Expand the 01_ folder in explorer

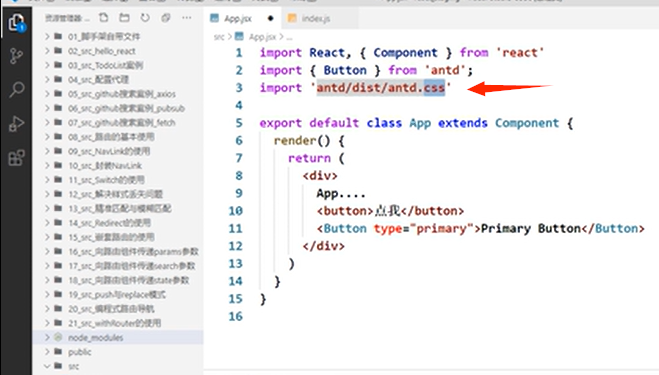pos(47,37)
